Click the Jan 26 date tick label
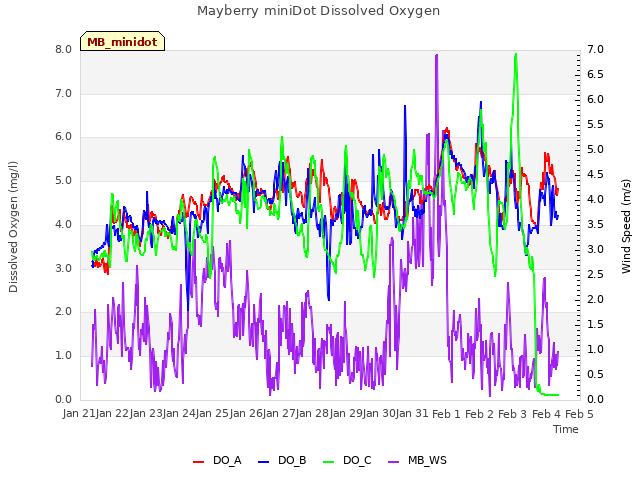 (x=246, y=414)
